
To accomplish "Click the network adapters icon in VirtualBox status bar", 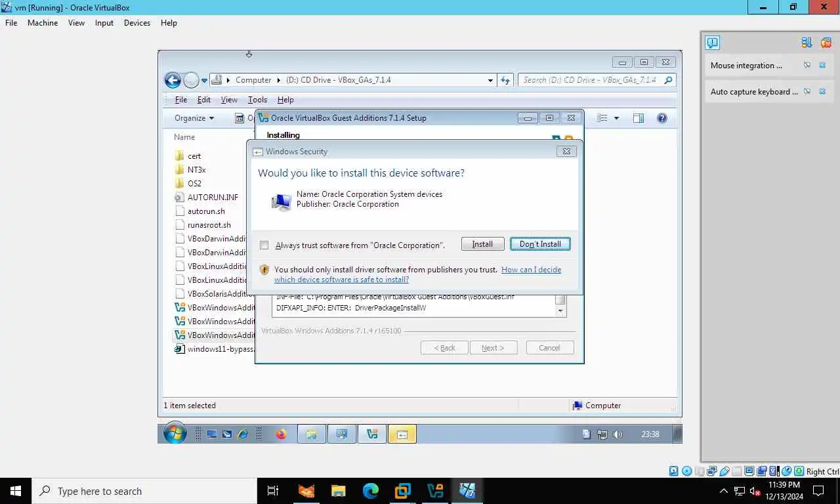I will 712,471.
